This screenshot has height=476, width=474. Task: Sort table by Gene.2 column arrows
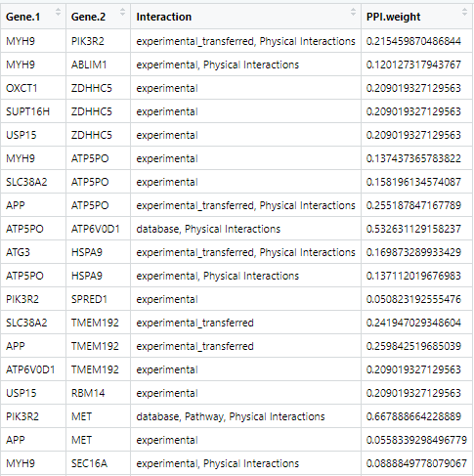click(x=122, y=13)
